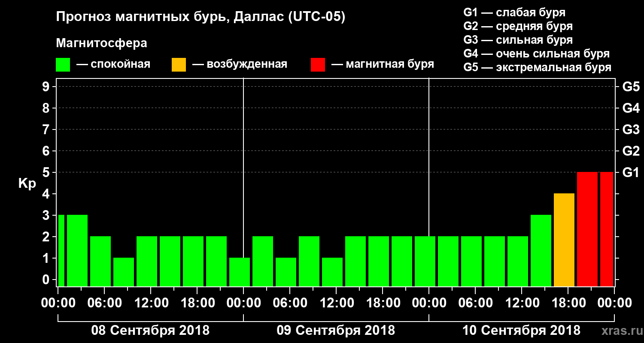The width and height of the screenshot is (644, 343).
Task: Click the '— возбужденная' legend label
Action: coord(240,64)
